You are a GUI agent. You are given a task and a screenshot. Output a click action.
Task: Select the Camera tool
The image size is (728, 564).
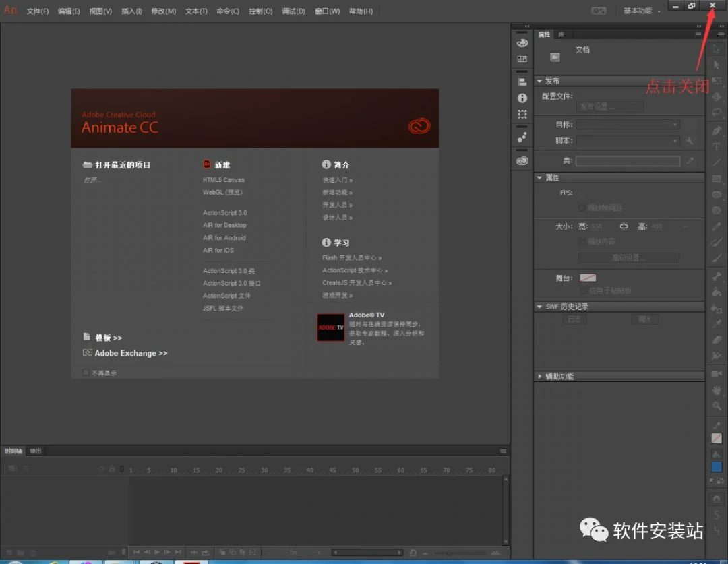(x=717, y=374)
